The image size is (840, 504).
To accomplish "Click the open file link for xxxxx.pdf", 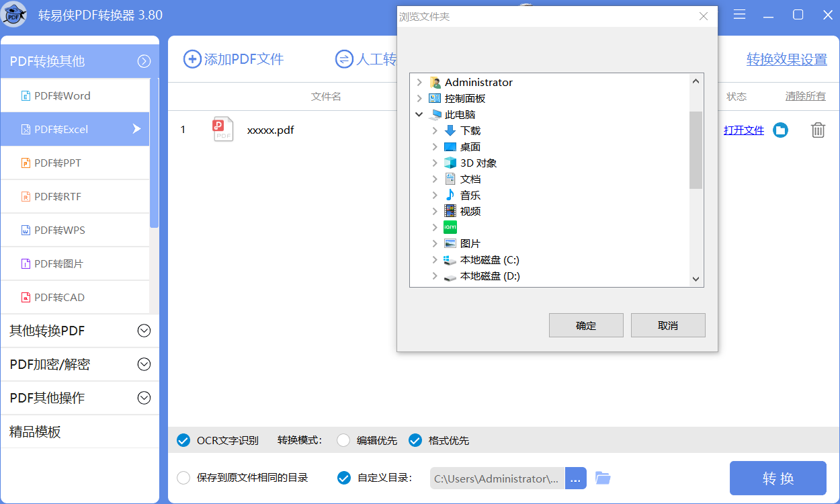I will (x=744, y=130).
